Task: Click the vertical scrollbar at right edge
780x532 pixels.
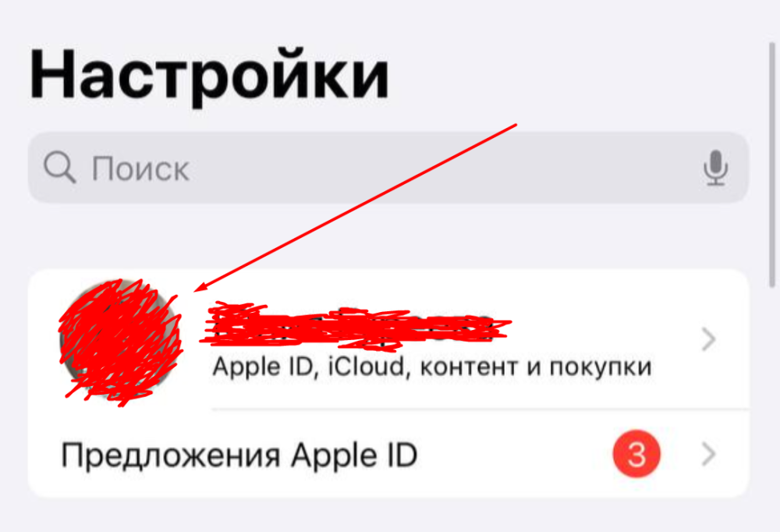Action: click(x=772, y=165)
